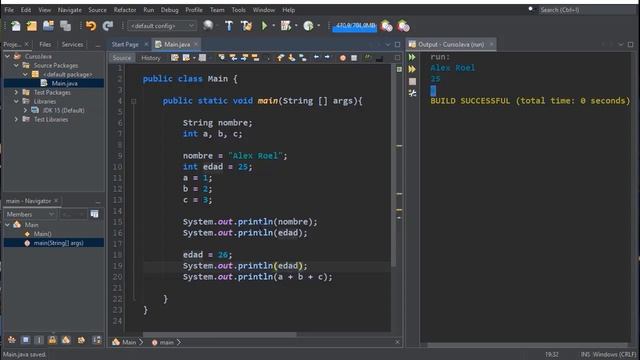Go to previous search occurrence icon
Viewport: 640px width, 360px height.
point(233,58)
